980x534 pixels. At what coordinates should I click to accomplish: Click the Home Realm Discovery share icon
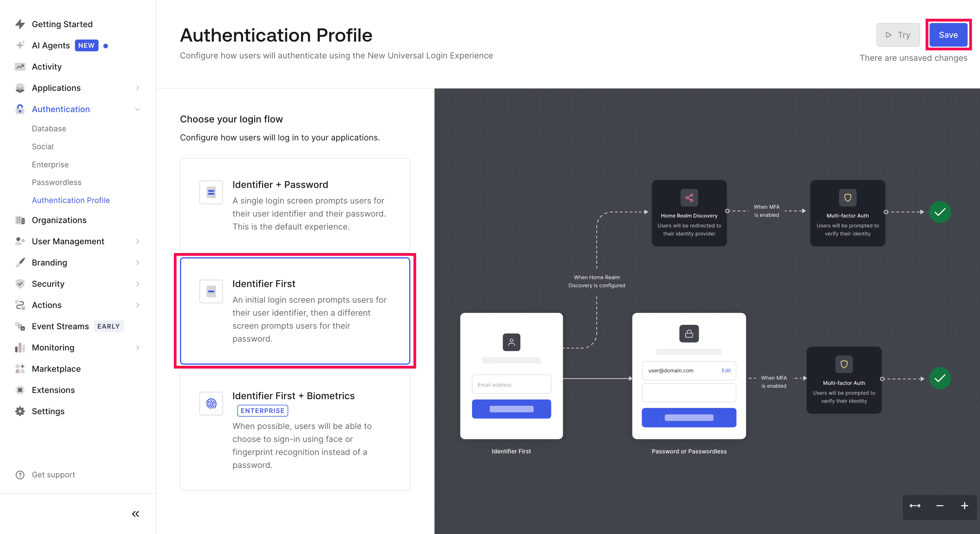(x=689, y=198)
